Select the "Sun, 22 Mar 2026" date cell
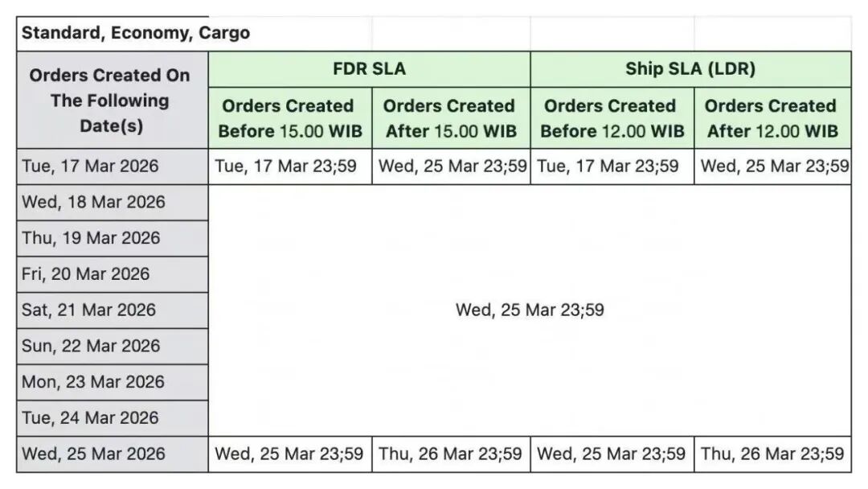This screenshot has height=489, width=868. tap(91, 346)
